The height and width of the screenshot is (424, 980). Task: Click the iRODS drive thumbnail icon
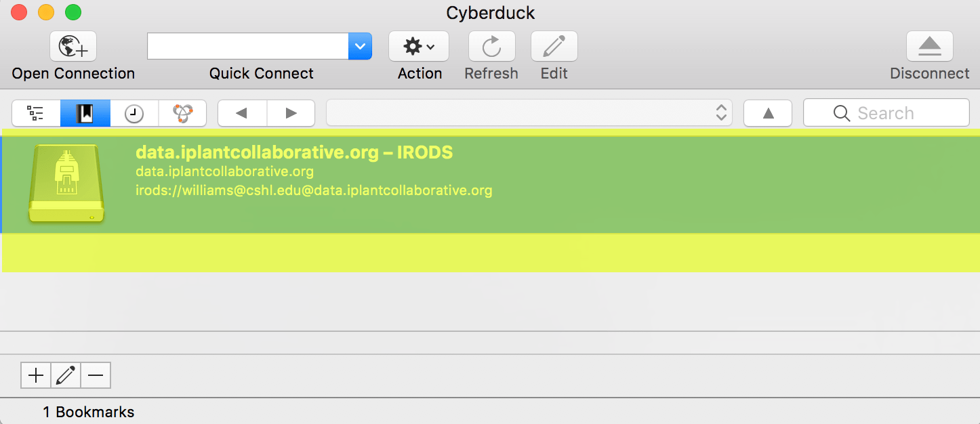(x=65, y=183)
